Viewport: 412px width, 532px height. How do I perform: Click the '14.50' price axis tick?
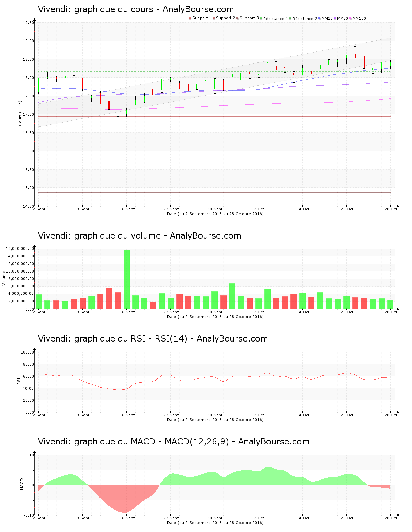28,206
